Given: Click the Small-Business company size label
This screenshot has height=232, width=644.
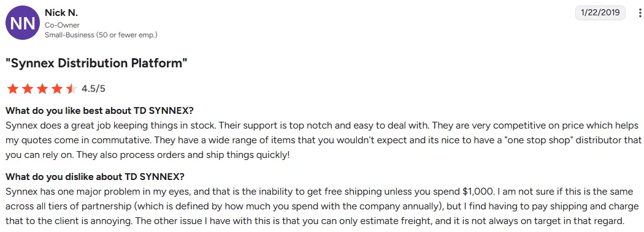Looking at the screenshot, I should pyautogui.click(x=101, y=36).
